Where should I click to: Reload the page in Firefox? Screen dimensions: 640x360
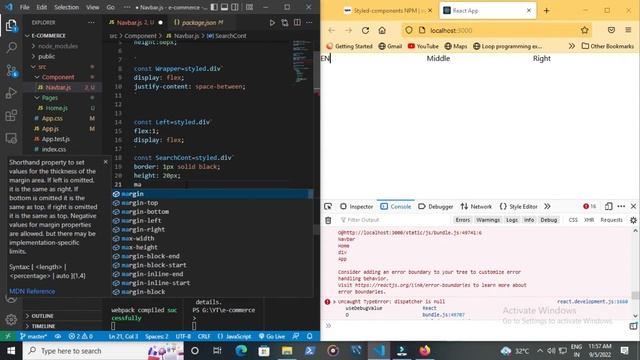coord(365,30)
